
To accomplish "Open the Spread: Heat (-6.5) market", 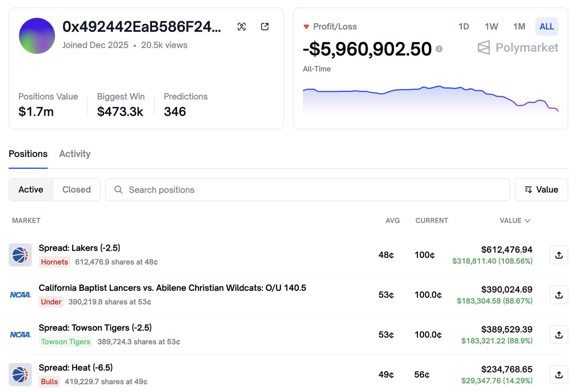I will coord(76,368).
